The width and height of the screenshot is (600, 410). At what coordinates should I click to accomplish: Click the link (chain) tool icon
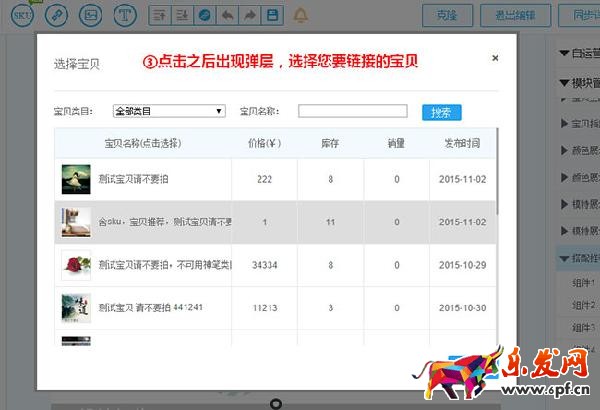pos(57,16)
